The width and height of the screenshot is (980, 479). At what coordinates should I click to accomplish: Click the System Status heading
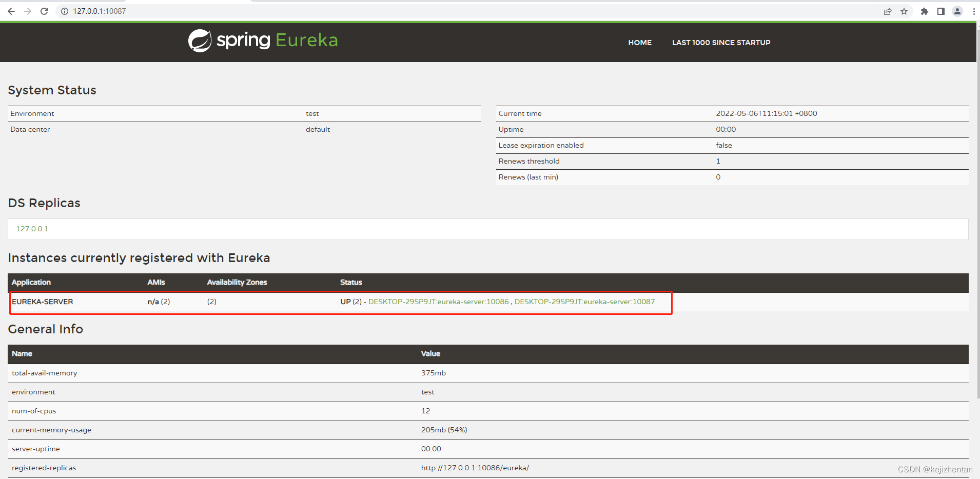pyautogui.click(x=52, y=90)
